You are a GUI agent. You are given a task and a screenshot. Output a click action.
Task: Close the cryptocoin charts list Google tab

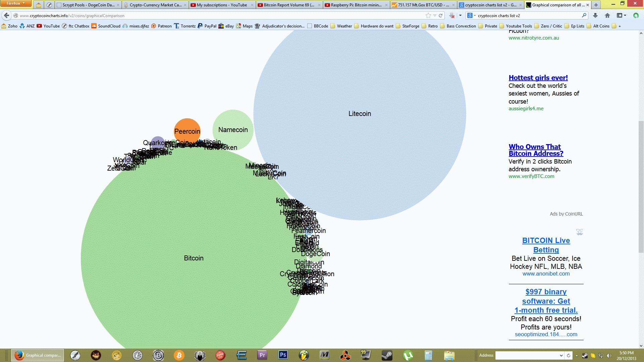[x=521, y=5]
